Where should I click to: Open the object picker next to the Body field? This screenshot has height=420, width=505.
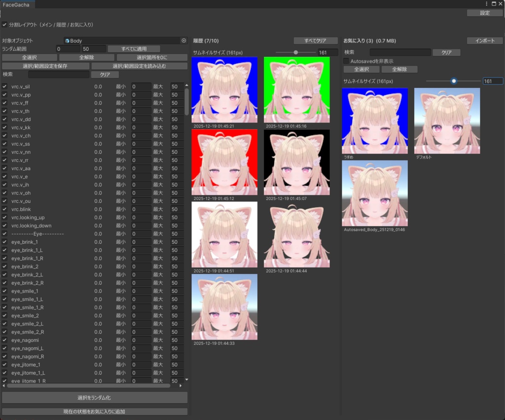(184, 40)
